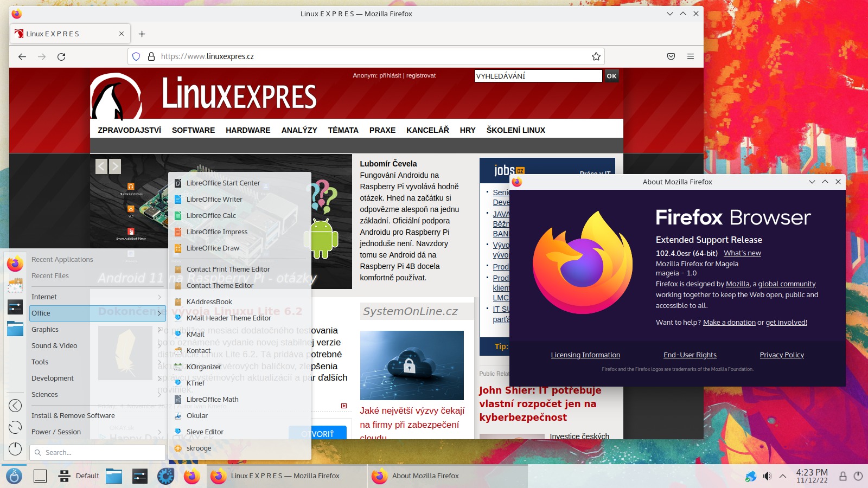Viewport: 868px width, 488px height.
Task: Switch to About Mozilla Firefox taskbar entry
Action: (x=448, y=476)
